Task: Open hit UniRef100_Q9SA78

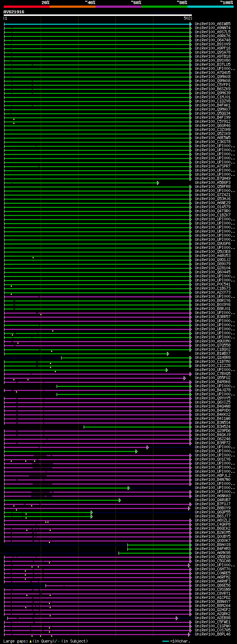Action: (213, 53)
